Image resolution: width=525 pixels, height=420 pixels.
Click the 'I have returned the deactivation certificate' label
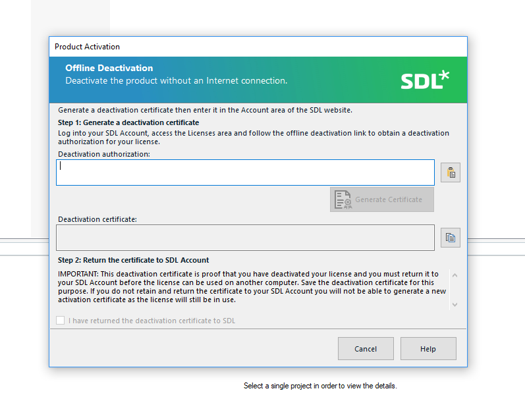pos(152,321)
